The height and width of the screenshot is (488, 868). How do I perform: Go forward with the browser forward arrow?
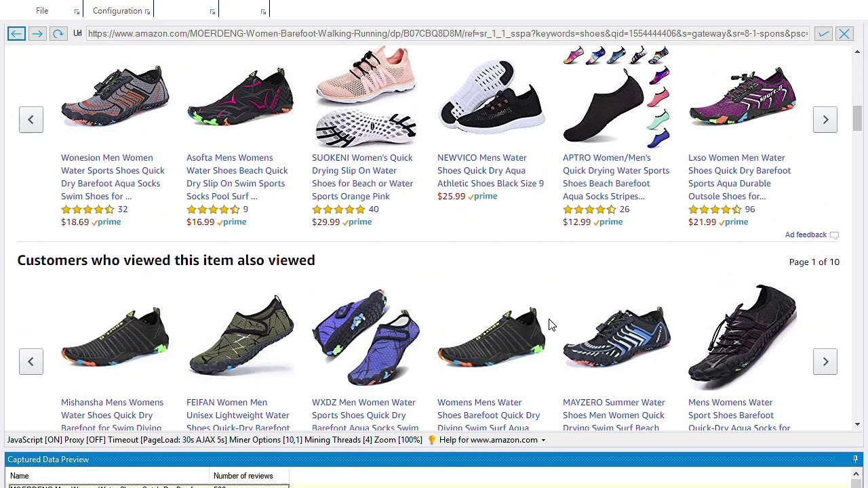pos(37,33)
